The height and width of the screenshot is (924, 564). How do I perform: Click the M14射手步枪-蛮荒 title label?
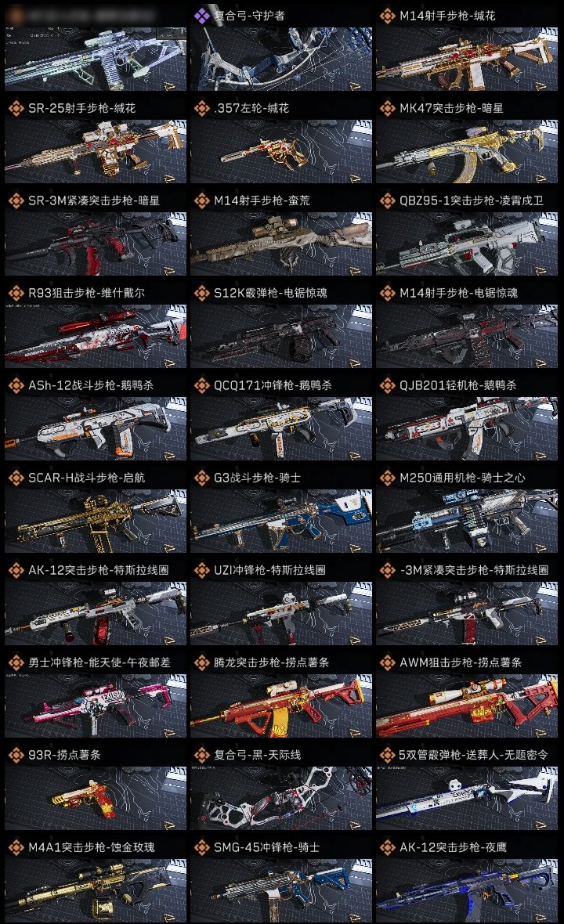click(262, 200)
